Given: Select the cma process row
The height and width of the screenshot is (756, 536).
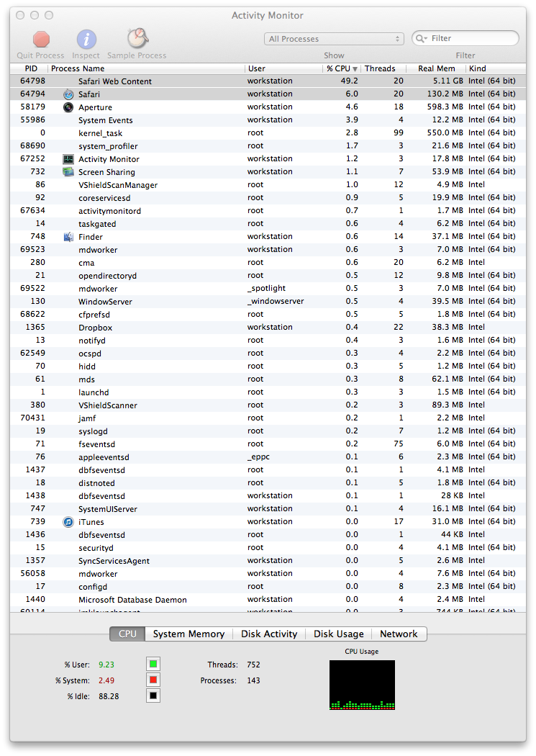Looking at the screenshot, I should [268, 263].
